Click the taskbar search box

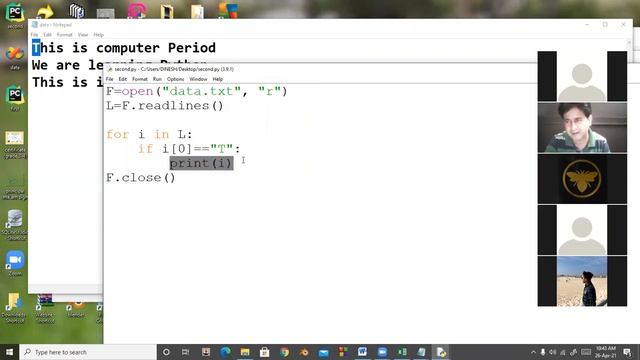88,352
